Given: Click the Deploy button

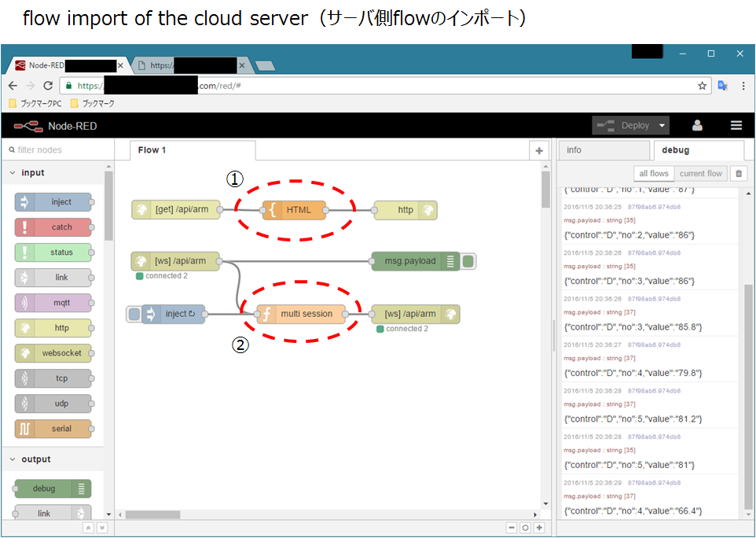Looking at the screenshot, I should 625,125.
